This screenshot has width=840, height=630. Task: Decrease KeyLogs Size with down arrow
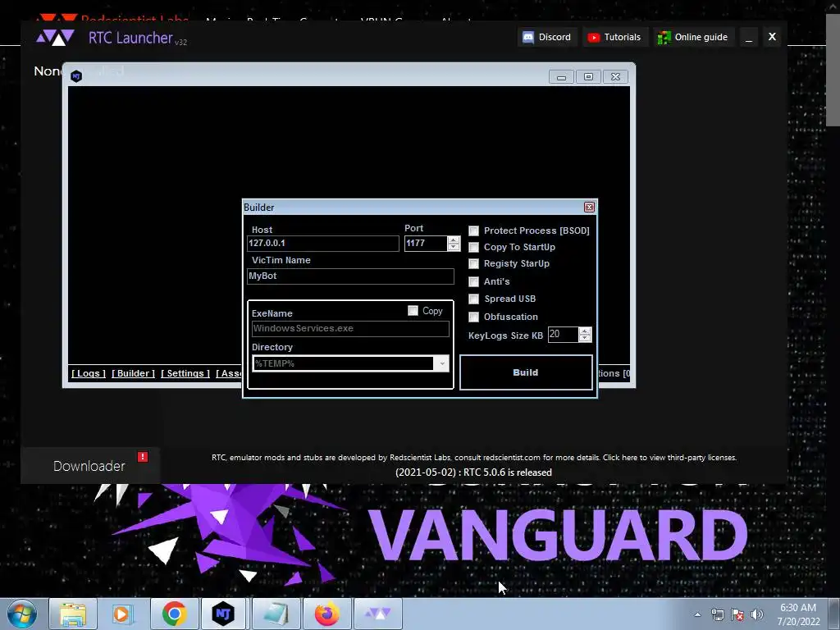[x=585, y=338]
